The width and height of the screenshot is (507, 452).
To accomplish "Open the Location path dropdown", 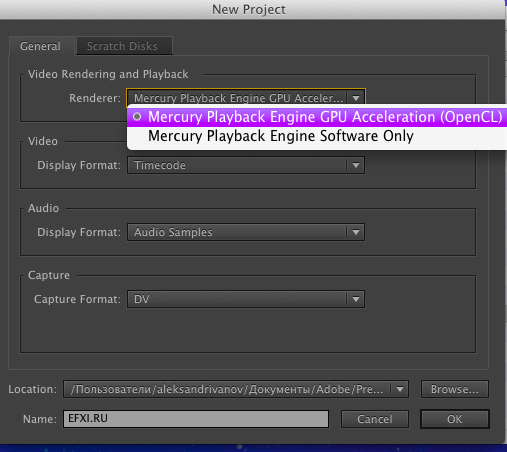I will (x=236, y=389).
